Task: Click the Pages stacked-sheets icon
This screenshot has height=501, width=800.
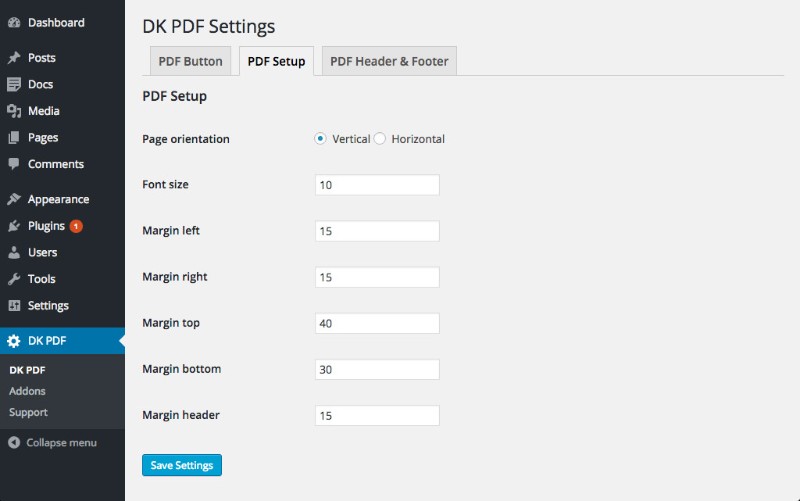Action: point(14,137)
